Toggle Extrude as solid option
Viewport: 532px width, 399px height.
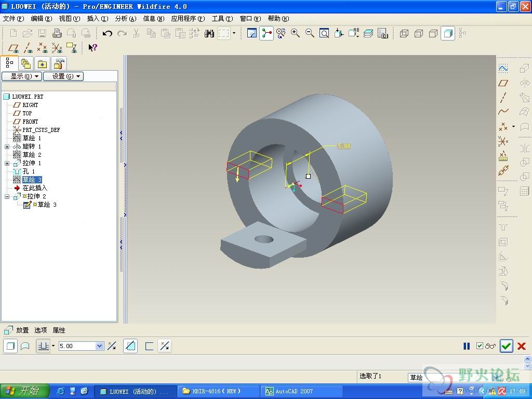tap(10, 346)
